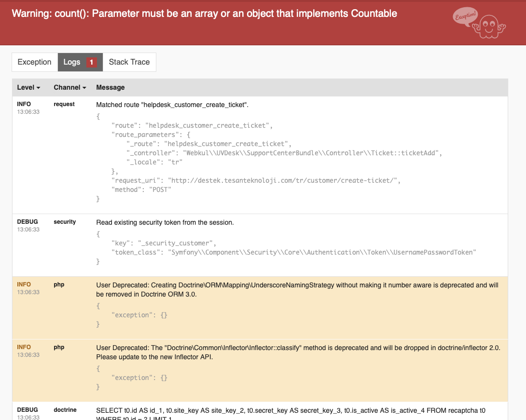Click the doctrine SELECT query message
This screenshot has width=526, height=420.
(x=291, y=410)
